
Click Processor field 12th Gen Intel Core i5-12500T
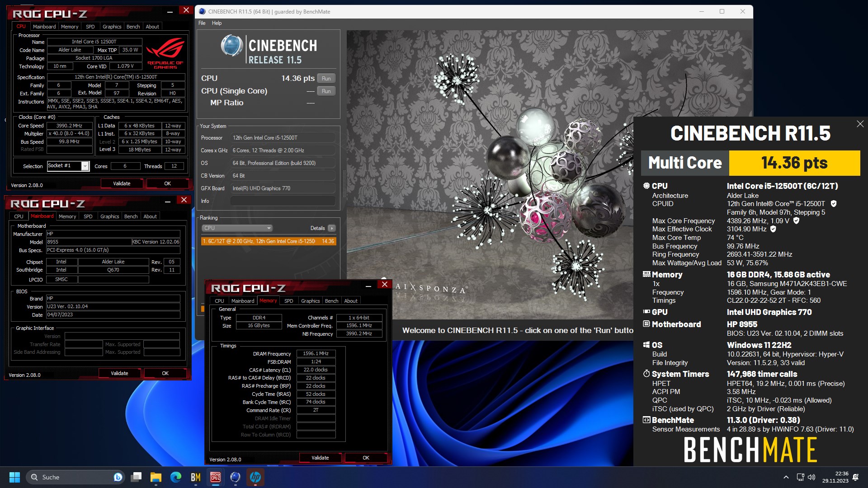click(283, 138)
